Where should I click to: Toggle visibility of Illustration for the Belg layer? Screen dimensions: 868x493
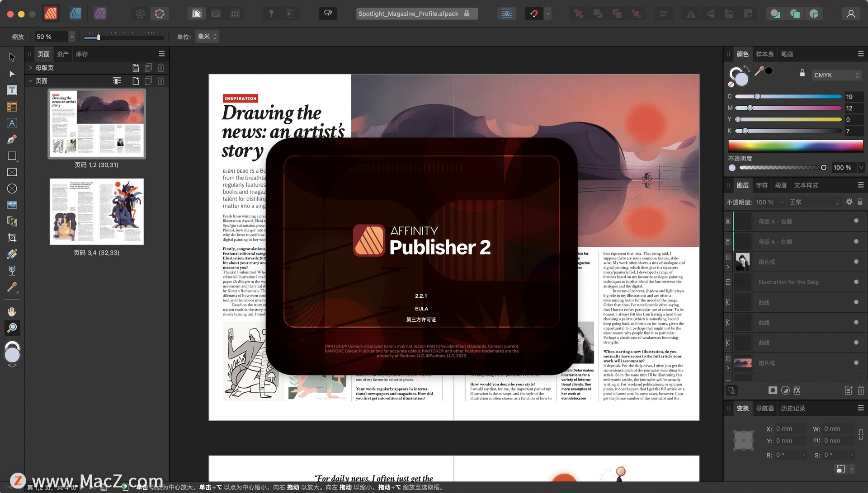coord(856,282)
